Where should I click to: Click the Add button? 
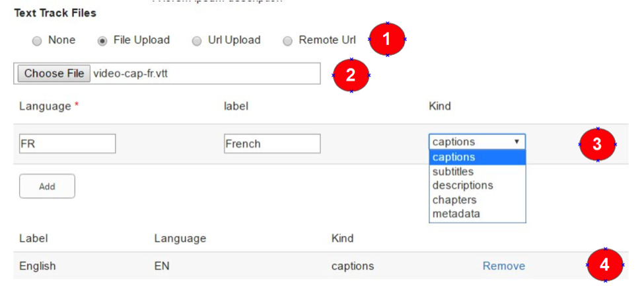tap(47, 187)
